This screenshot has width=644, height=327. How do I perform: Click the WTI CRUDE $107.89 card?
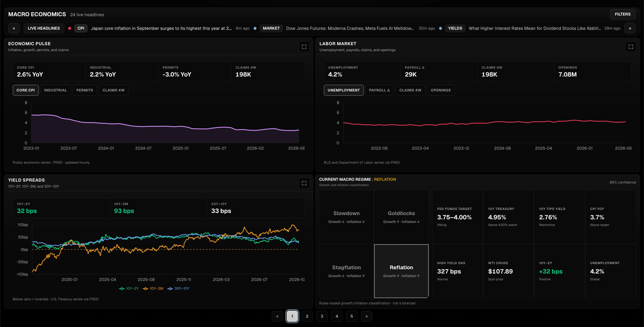coord(509,271)
